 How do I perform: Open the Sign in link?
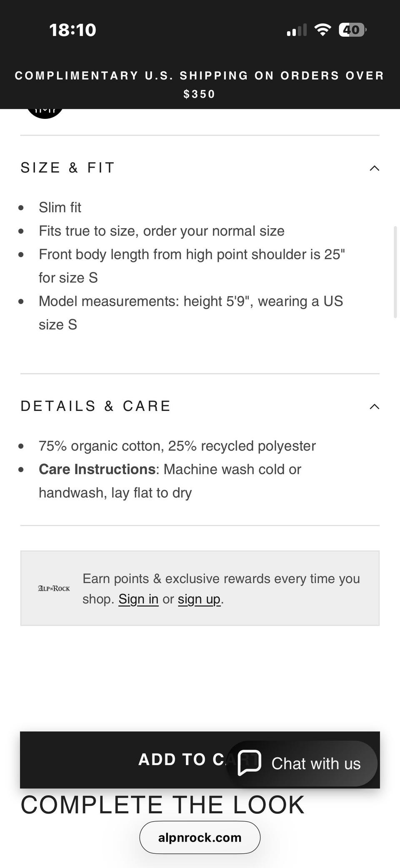pos(138,599)
